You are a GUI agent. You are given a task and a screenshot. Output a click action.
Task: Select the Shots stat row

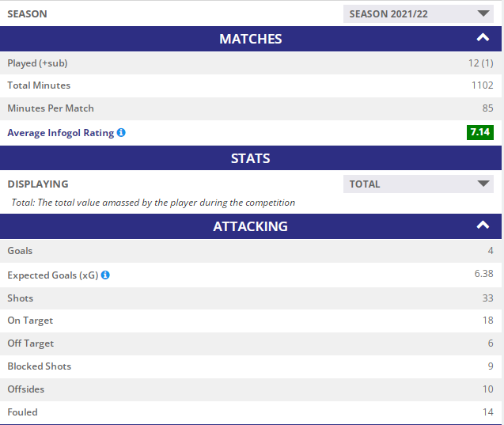tap(251, 298)
